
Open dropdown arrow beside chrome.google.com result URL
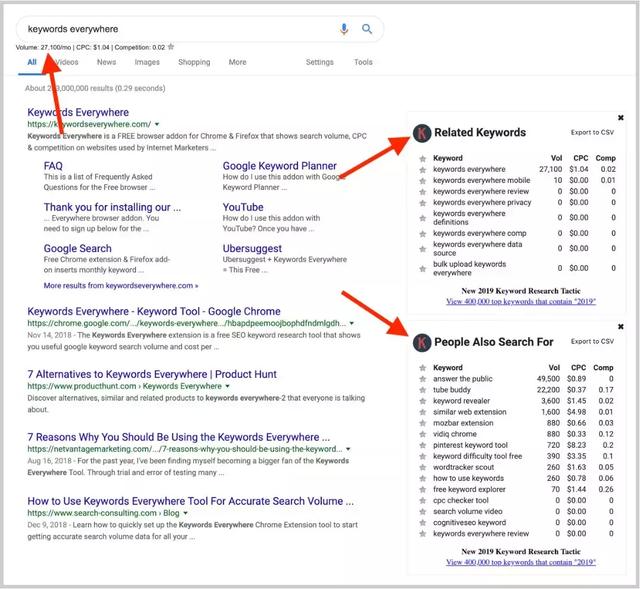pyautogui.click(x=351, y=323)
